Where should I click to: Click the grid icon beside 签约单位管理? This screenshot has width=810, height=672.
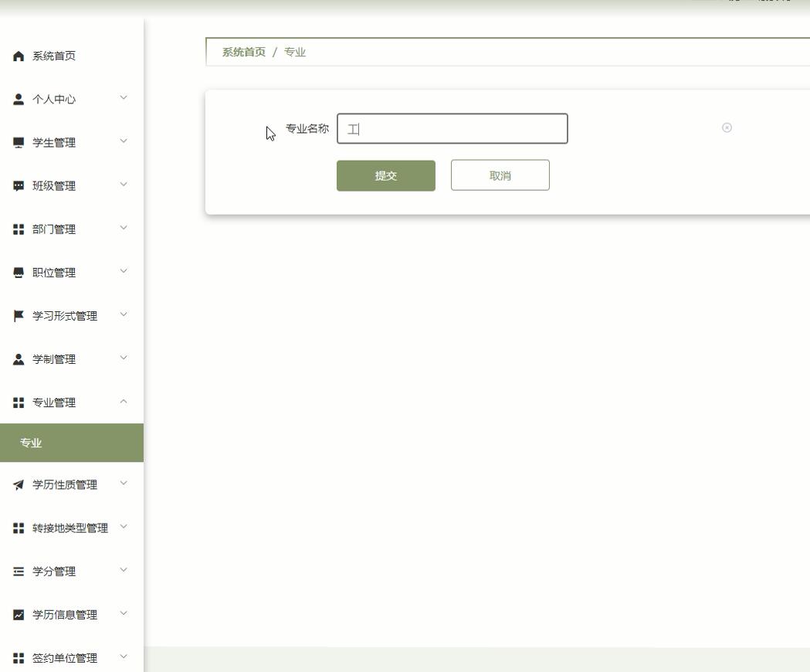tap(19, 658)
